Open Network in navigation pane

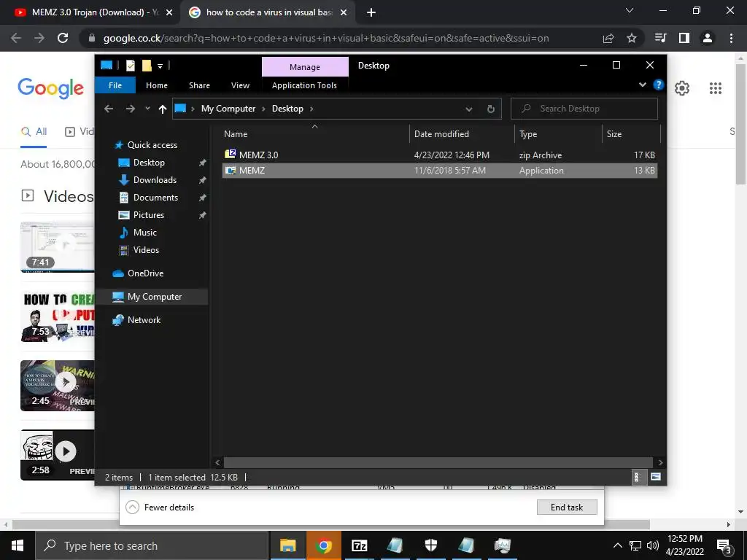(144, 320)
